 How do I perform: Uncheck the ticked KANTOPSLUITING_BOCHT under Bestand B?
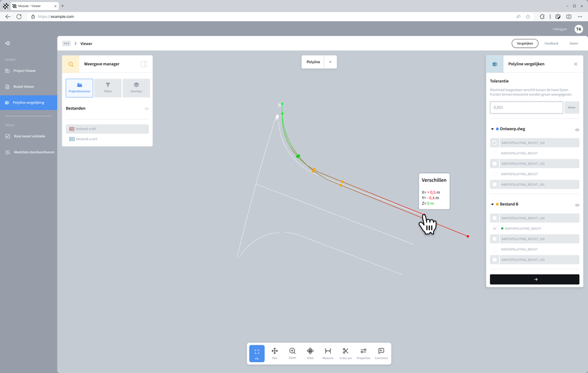pos(494,228)
